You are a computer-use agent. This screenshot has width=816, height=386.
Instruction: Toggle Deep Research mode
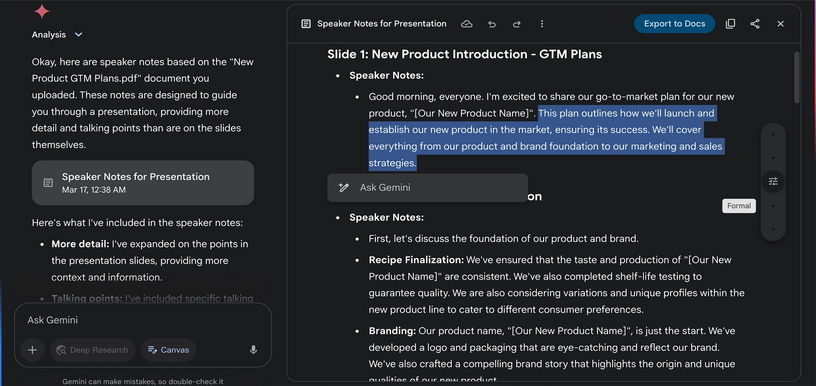(x=93, y=350)
